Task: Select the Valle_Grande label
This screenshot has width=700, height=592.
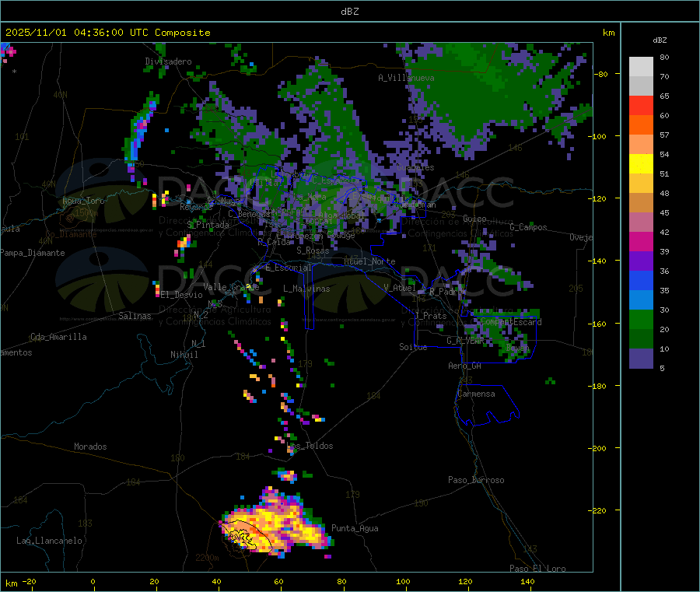Action: click(231, 287)
